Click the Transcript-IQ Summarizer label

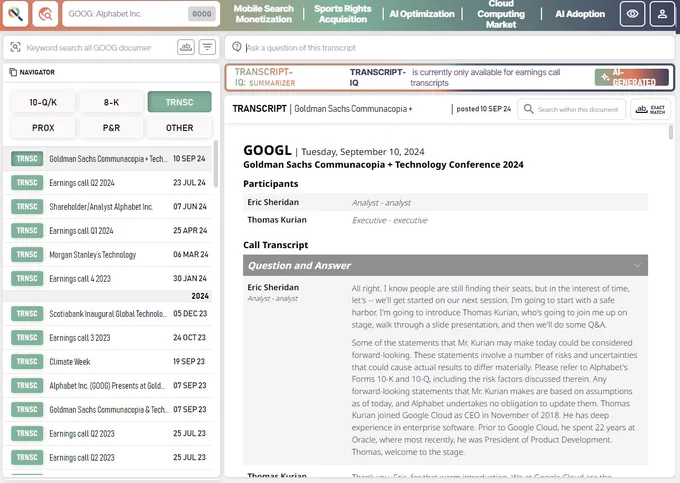[265, 77]
